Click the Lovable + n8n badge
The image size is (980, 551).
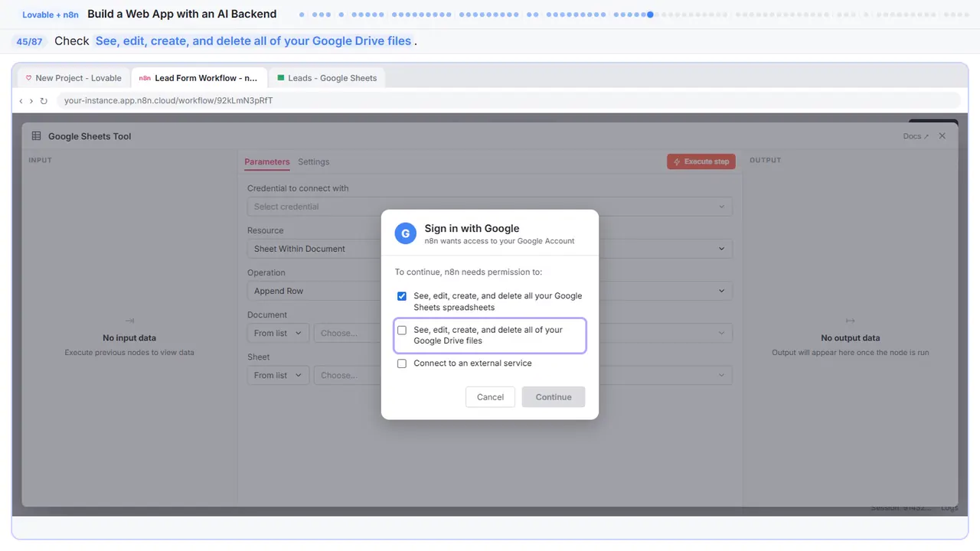tap(51, 15)
